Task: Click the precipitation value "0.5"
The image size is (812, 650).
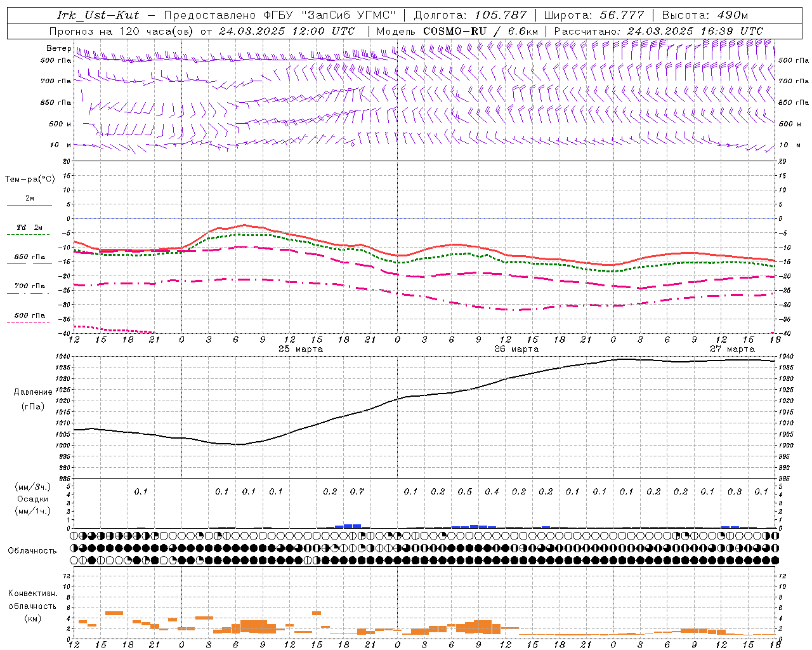Action: [465, 492]
